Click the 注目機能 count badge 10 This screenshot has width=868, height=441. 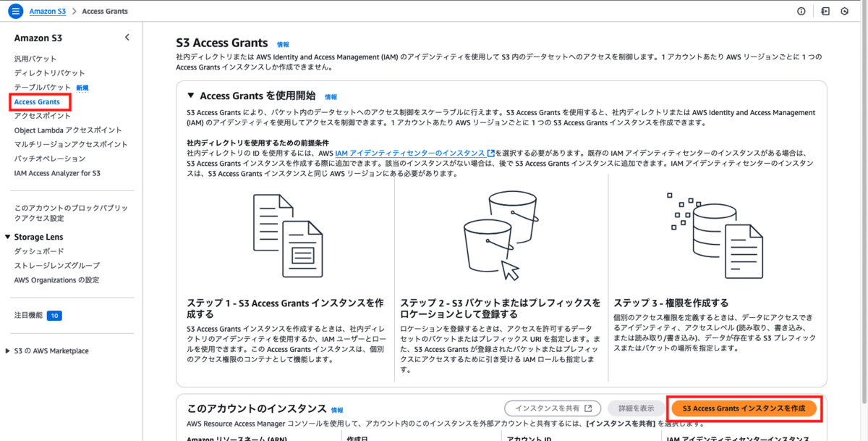(x=55, y=316)
